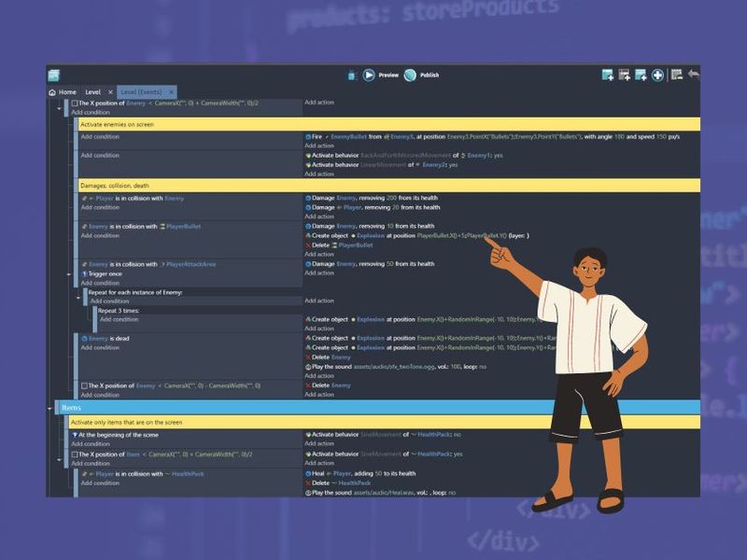Screen dimensions: 747x560
Task: Click the red X on the Delete PlayerBullet action
Action: pos(309,246)
